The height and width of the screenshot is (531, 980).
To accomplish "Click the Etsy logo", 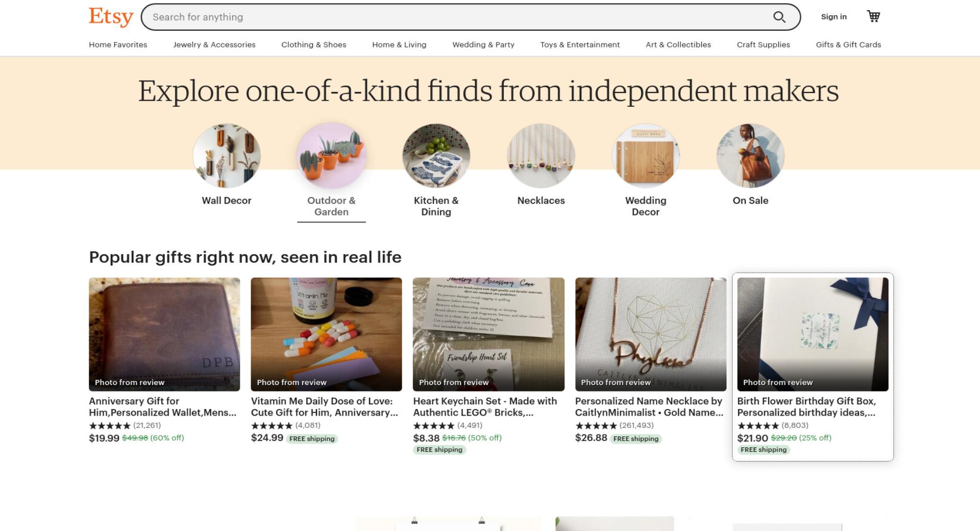I will click(x=111, y=16).
